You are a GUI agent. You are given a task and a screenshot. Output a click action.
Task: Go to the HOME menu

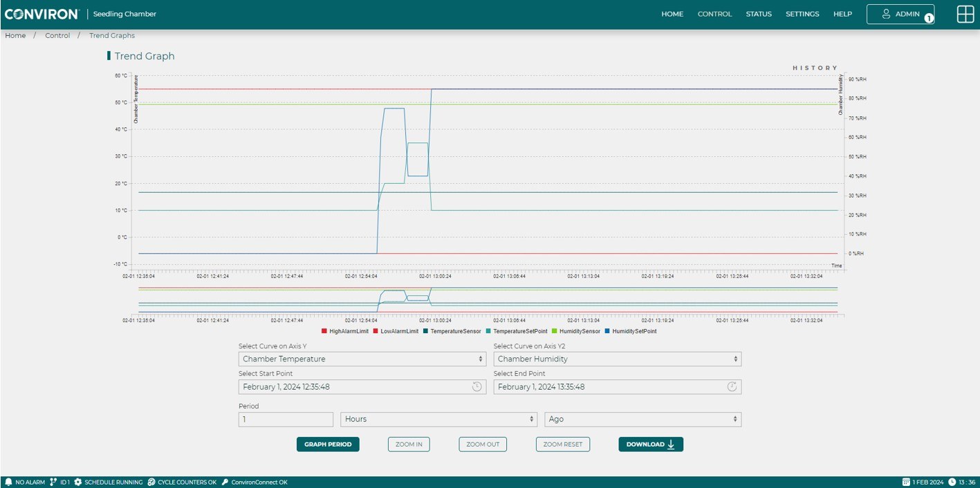672,14
